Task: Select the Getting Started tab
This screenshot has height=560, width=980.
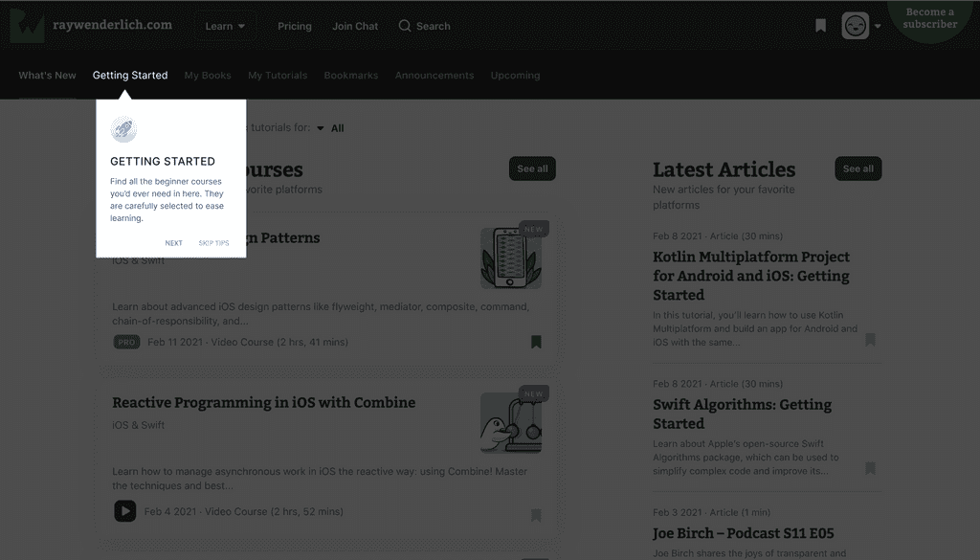Action: pos(130,75)
